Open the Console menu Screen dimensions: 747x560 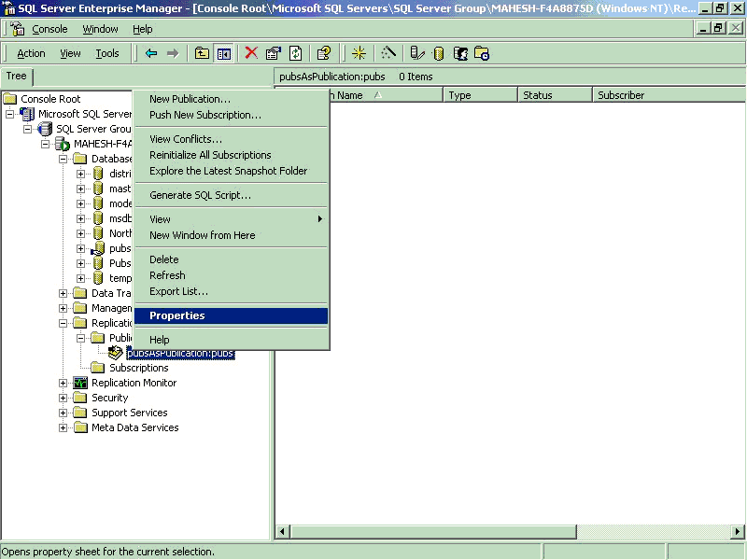49,29
